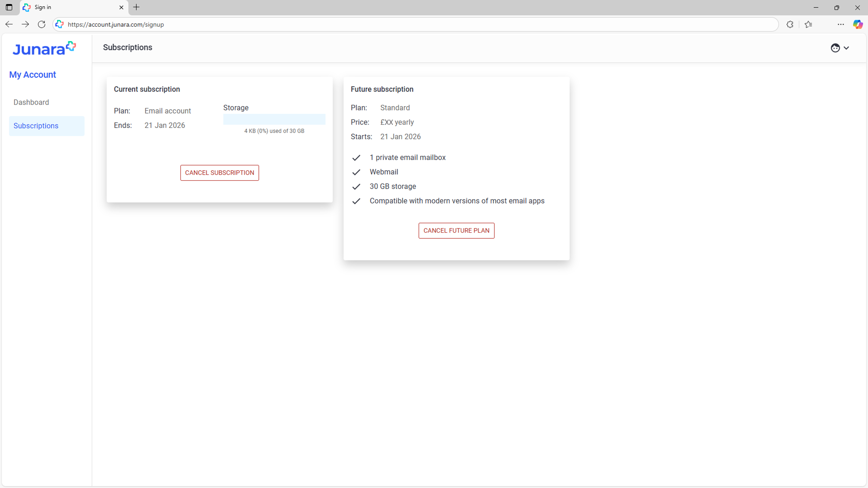Image resolution: width=868 pixels, height=488 pixels.
Task: Click the '£XX yearly' price
Action: point(397,122)
